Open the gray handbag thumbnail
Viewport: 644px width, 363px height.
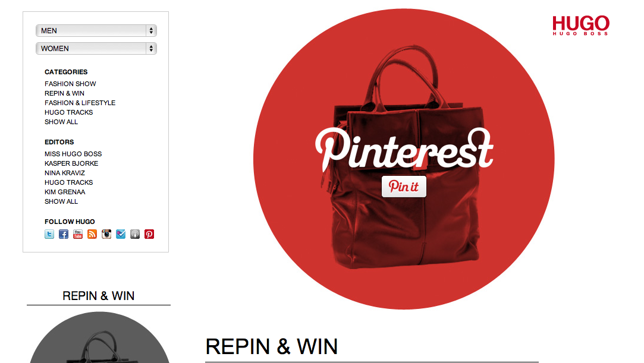click(x=99, y=337)
